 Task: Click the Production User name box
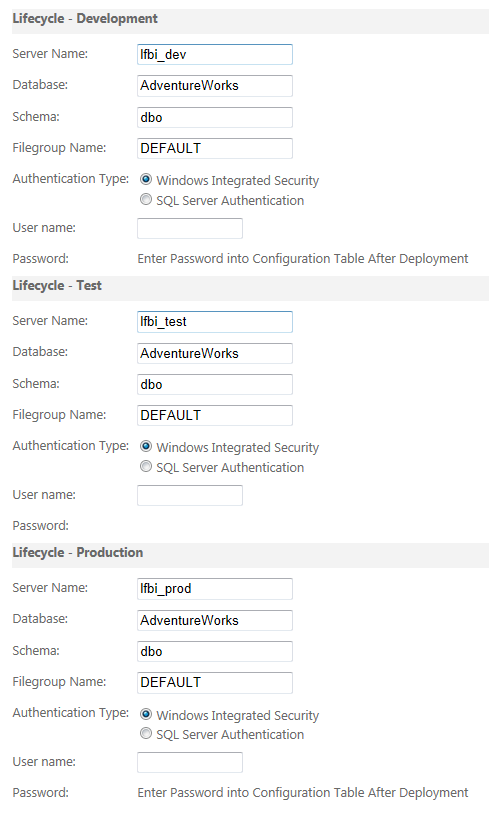pos(190,763)
